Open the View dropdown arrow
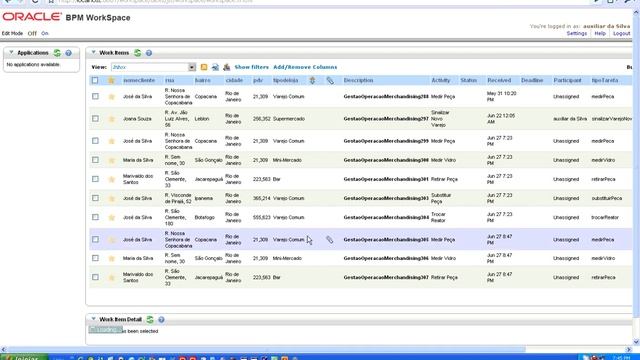This screenshot has height=360, width=640. click(x=192, y=67)
